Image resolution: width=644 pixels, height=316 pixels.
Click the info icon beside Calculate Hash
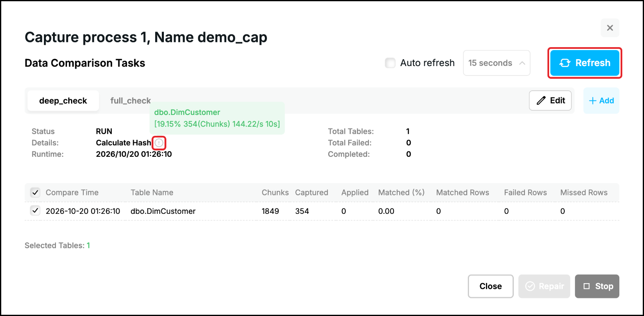[x=159, y=143]
